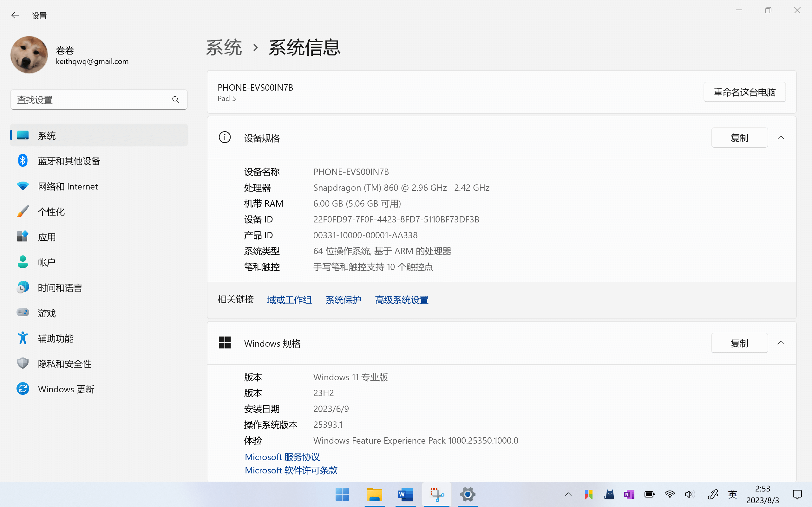Click the search magnifier icon
Viewport: 812px width, 507px height.
coord(175,99)
